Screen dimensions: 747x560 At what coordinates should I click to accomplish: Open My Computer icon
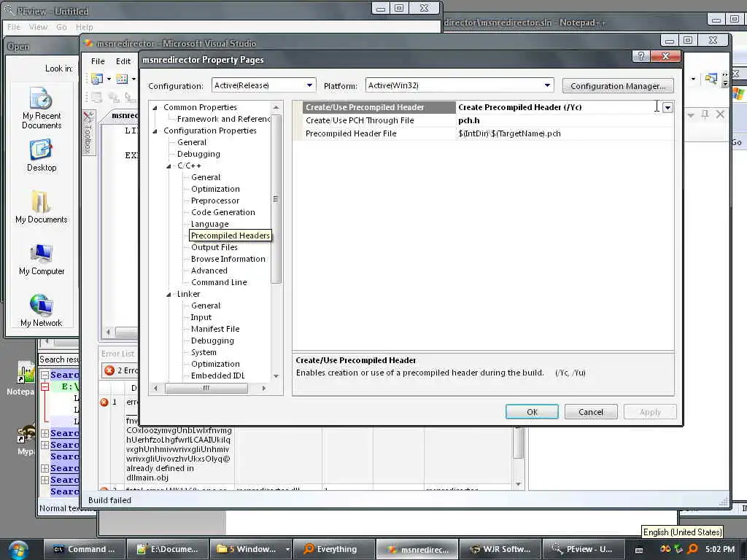(x=42, y=259)
